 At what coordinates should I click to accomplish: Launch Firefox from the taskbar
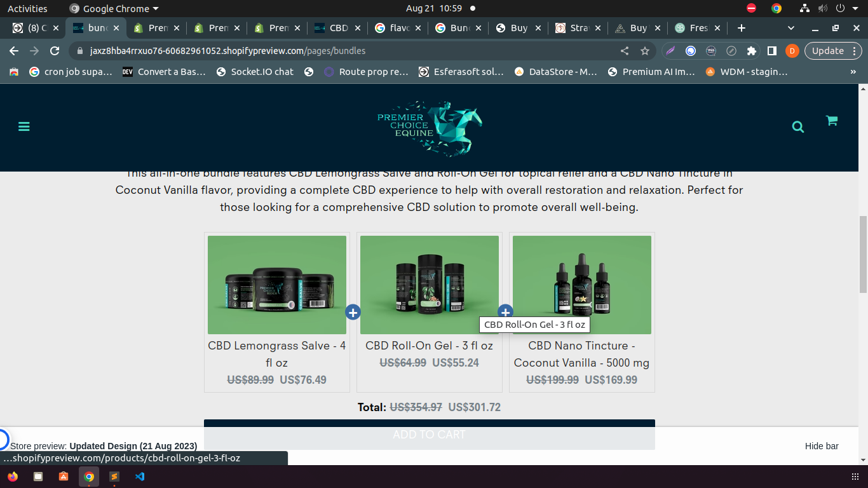pyautogui.click(x=13, y=477)
